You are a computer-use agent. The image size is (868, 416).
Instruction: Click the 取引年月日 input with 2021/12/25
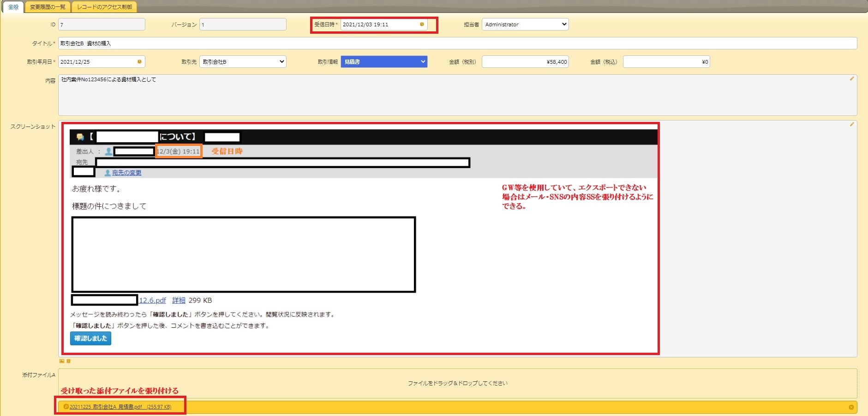pos(102,62)
